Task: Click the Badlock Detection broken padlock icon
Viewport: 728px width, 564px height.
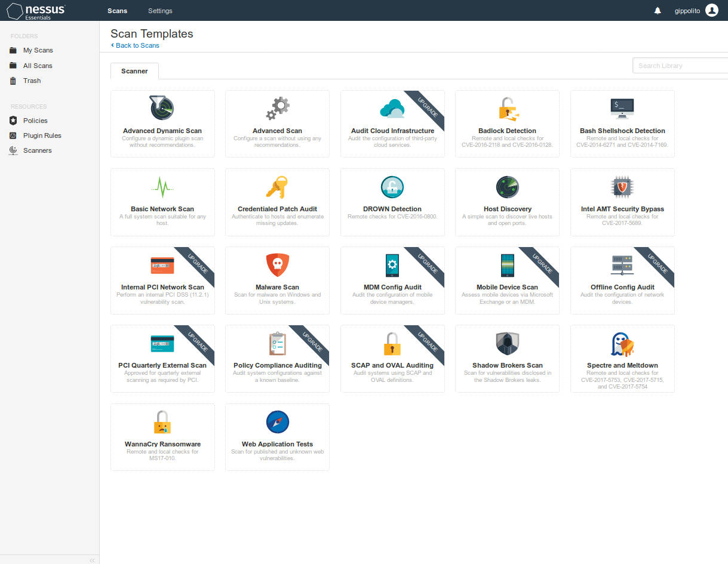Action: pos(507,108)
